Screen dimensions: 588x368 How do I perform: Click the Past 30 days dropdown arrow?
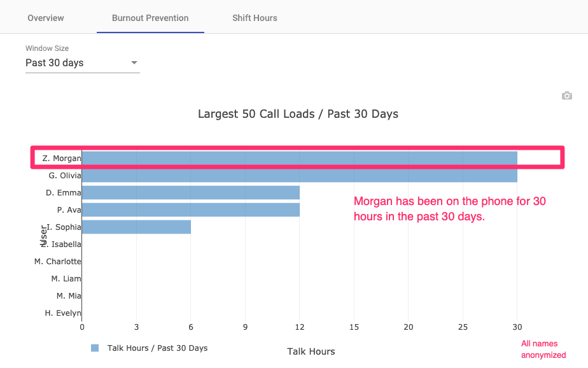(x=134, y=62)
